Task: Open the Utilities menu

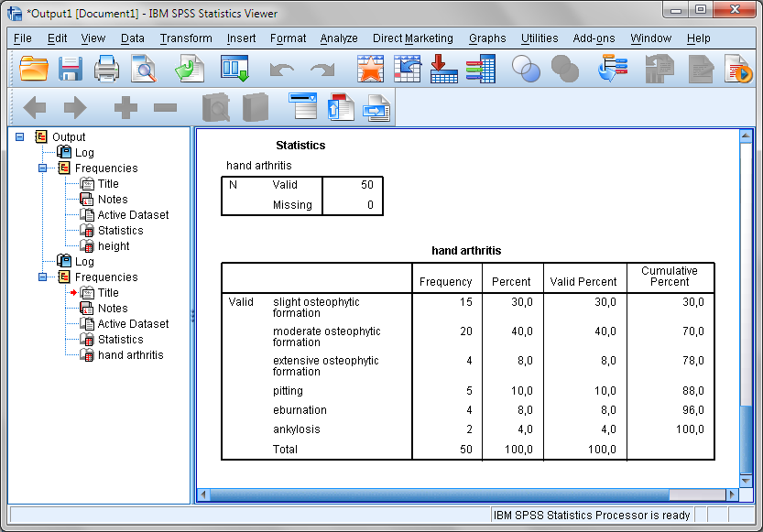Action: pos(540,38)
